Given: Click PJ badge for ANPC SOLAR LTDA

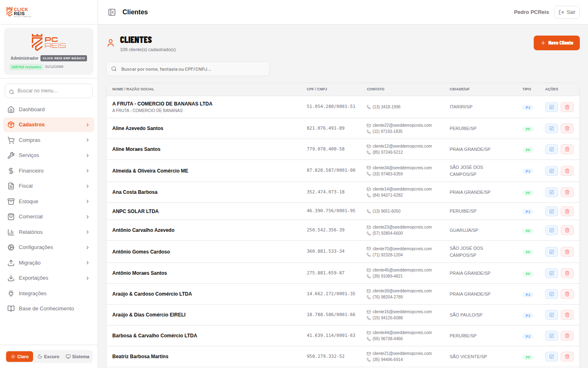Looking at the screenshot, I should coord(528,212).
